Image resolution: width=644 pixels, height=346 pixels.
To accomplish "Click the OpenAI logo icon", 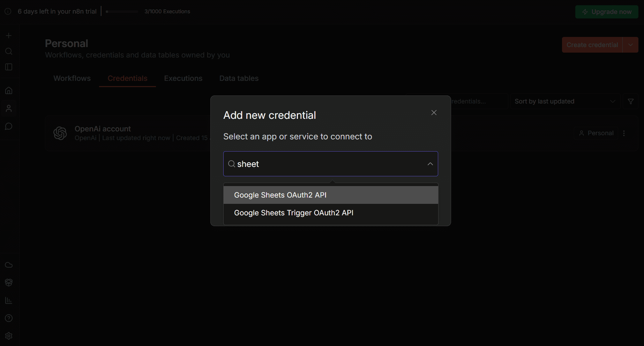I will tap(60, 133).
